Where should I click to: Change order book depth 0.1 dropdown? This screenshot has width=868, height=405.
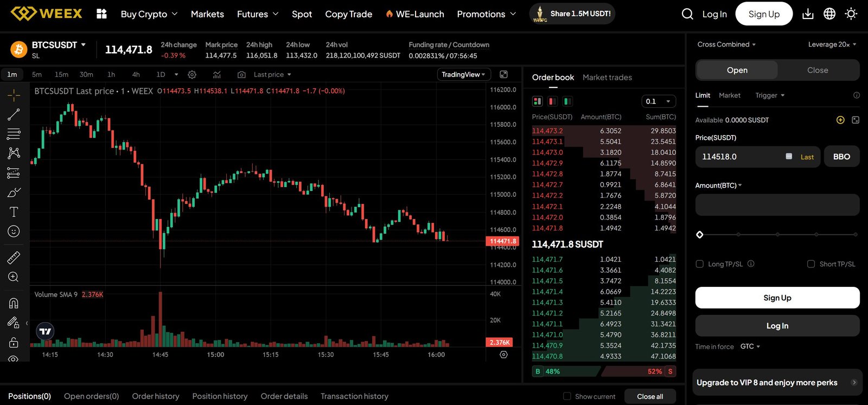(x=659, y=101)
